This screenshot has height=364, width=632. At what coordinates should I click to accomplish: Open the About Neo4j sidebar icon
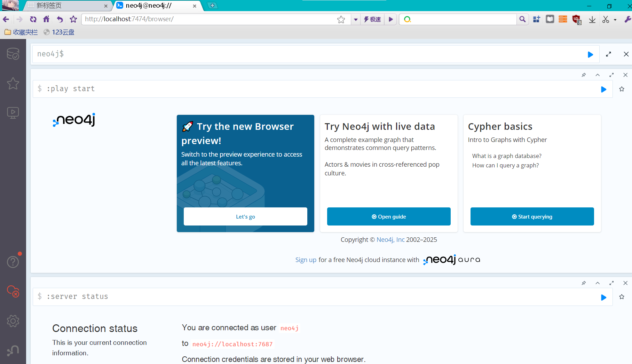tap(13, 350)
